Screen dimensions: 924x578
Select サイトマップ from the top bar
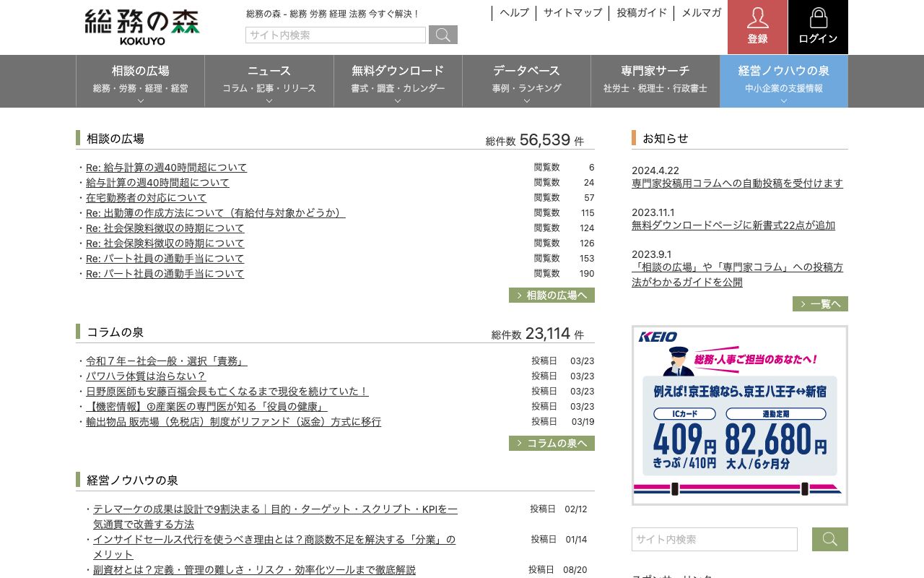[572, 12]
